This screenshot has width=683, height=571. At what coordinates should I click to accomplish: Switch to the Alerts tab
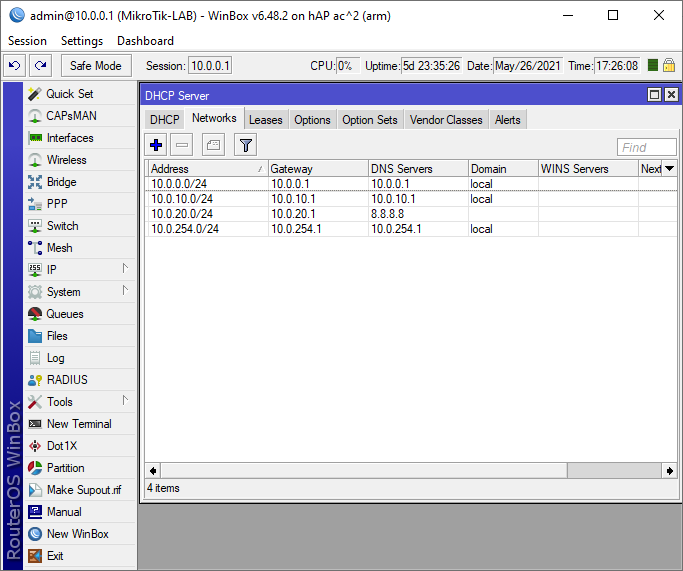pyautogui.click(x=507, y=120)
